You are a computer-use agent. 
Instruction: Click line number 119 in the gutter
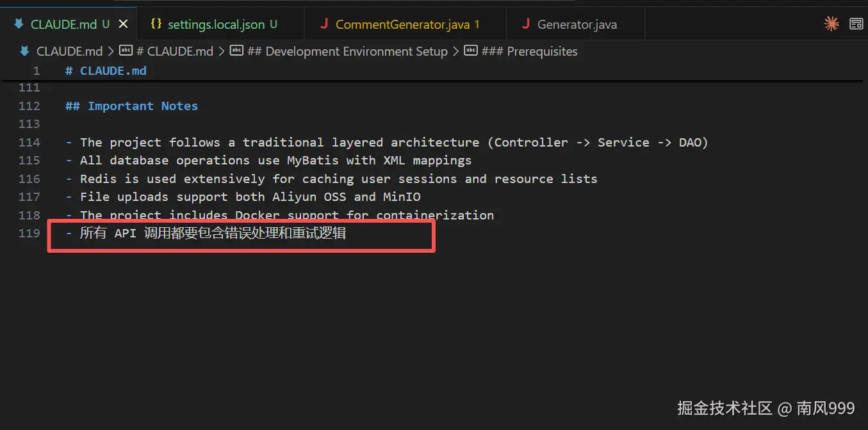tap(29, 233)
